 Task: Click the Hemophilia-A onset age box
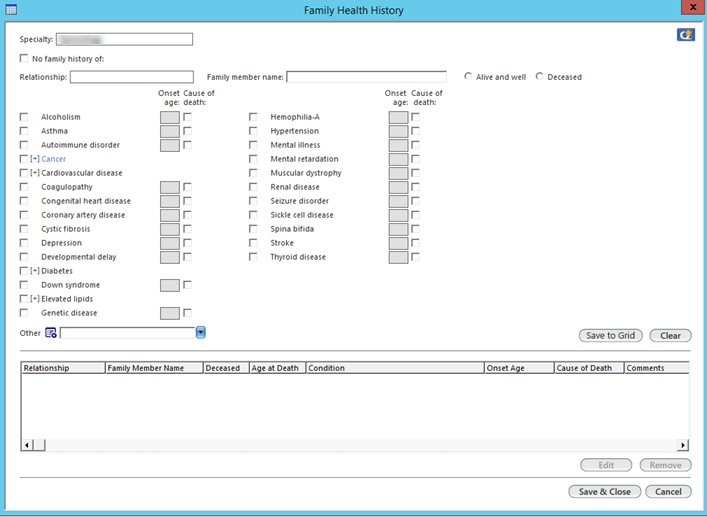coord(399,117)
